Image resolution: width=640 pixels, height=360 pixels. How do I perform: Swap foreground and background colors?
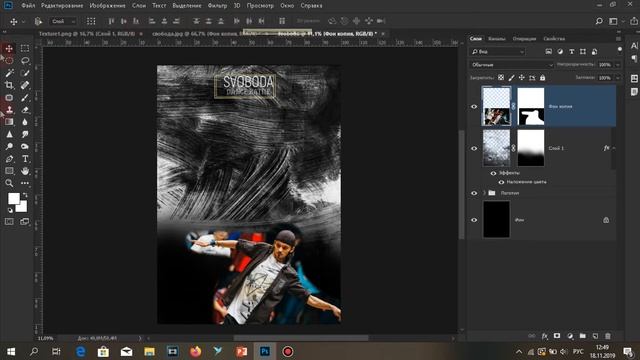click(x=25, y=195)
